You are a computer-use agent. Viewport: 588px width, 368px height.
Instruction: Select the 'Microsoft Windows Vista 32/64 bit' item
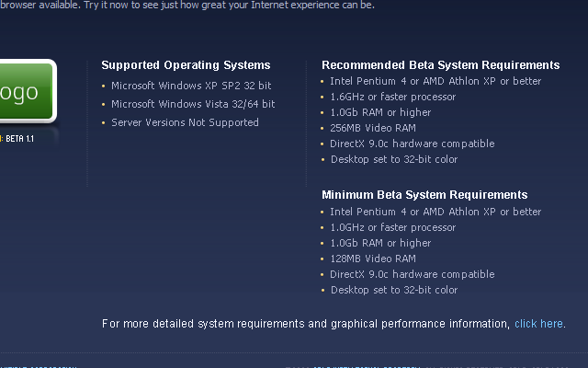coord(193,104)
